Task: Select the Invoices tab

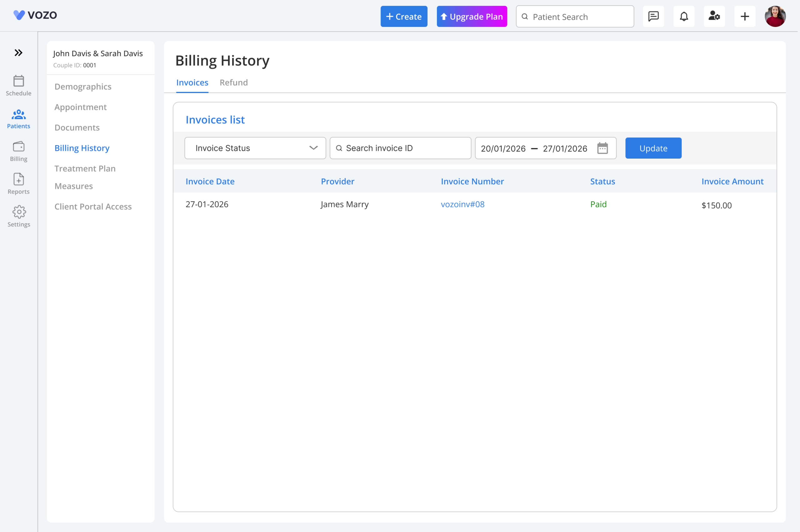Action: (192, 82)
